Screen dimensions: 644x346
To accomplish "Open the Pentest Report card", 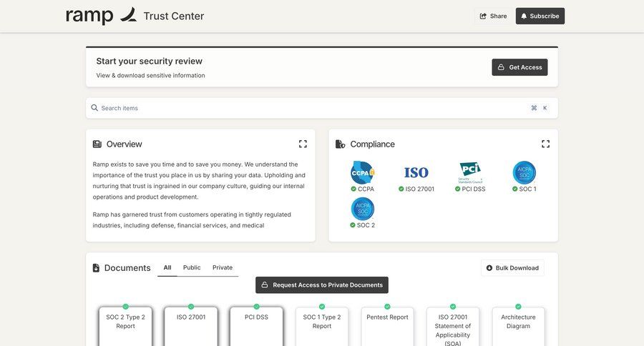I will 387,326.
